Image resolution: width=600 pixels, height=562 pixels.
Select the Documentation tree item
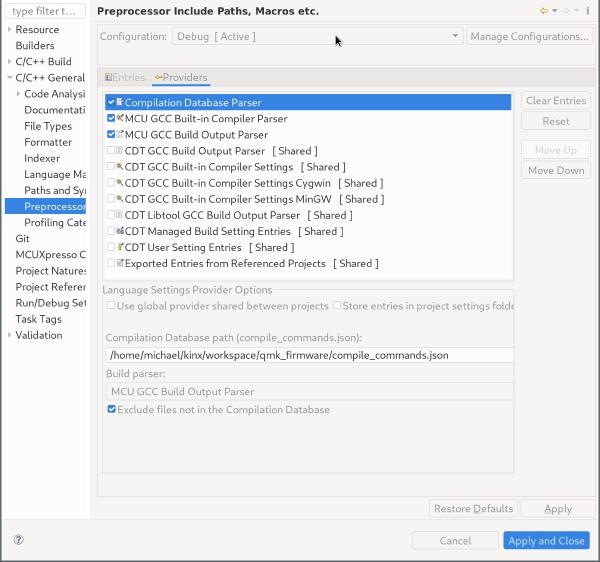tap(54, 110)
